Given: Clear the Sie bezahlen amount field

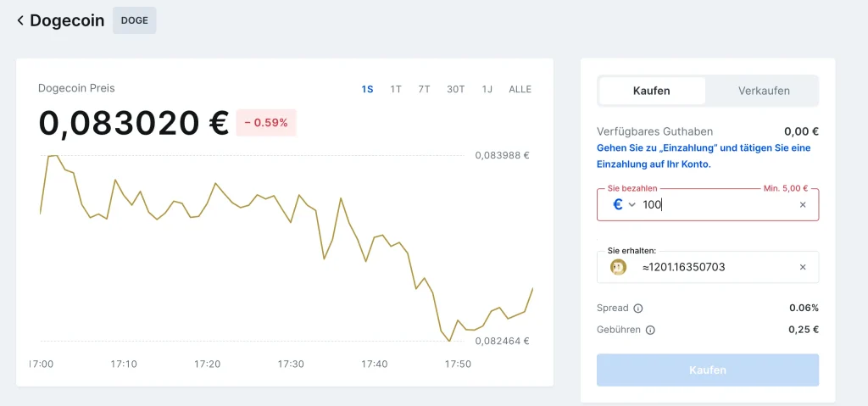Looking at the screenshot, I should (x=803, y=204).
